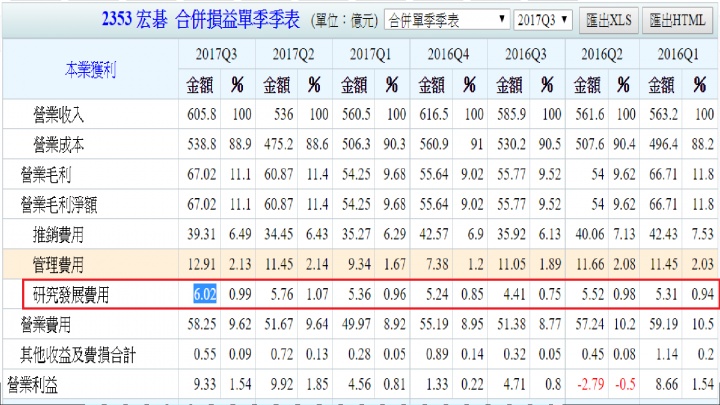Image resolution: width=720 pixels, height=405 pixels.
Task: Click the 57.24 operating expense value
Action: click(x=590, y=324)
